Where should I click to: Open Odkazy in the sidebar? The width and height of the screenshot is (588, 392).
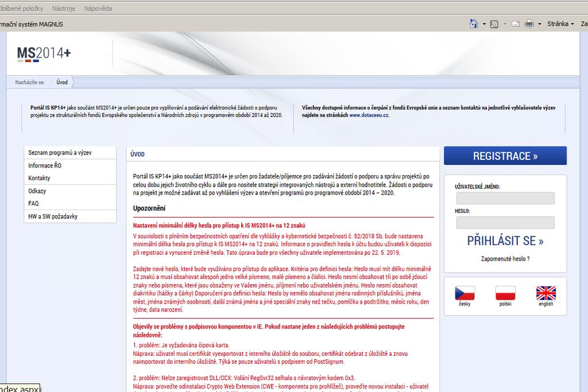pos(70,191)
